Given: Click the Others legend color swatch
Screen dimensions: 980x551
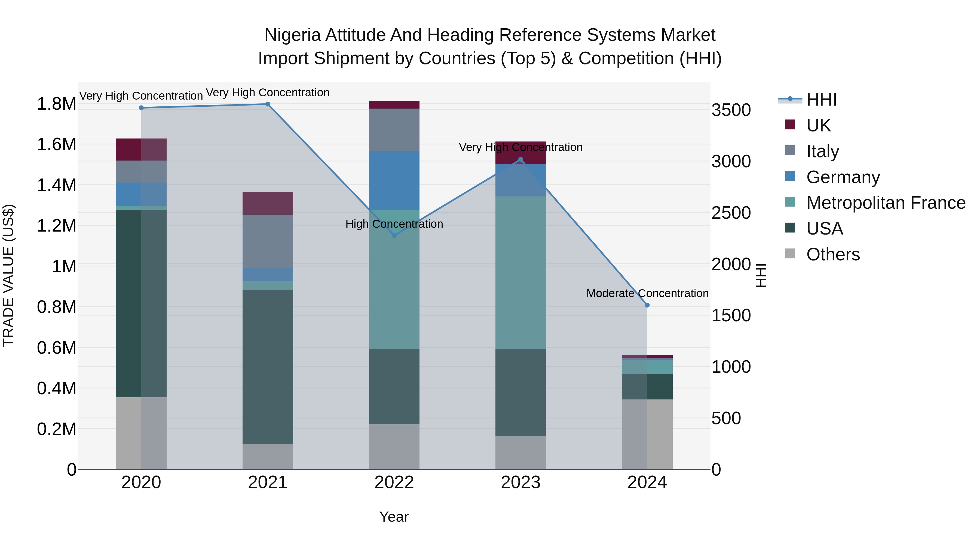Looking at the screenshot, I should pos(790,254).
